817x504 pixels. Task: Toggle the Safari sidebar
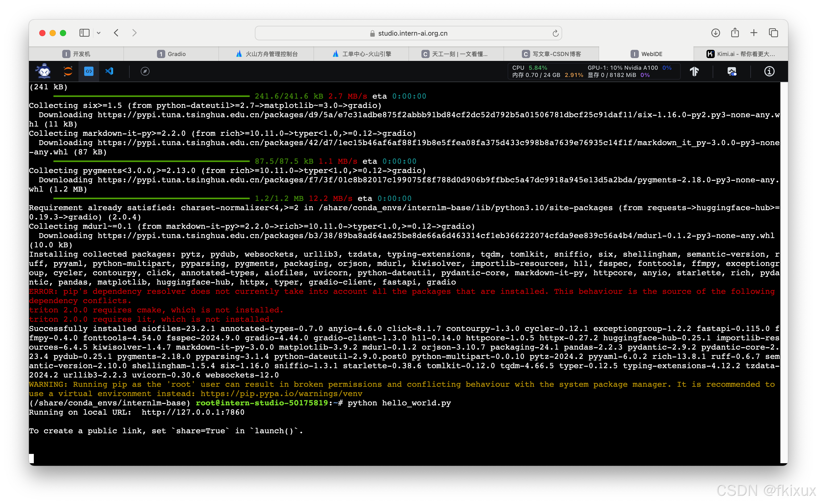(x=84, y=33)
